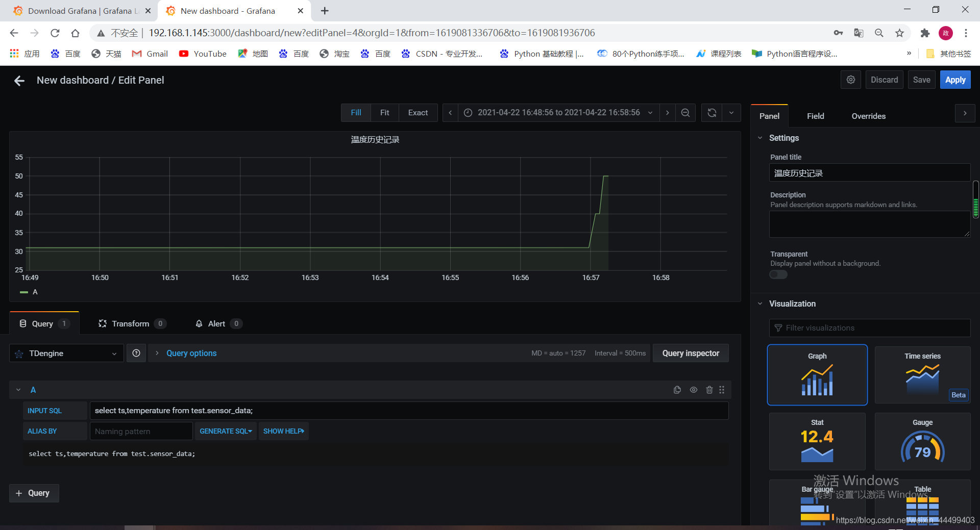Shift time range forward with right chevron
Image resolution: width=980 pixels, height=530 pixels.
[667, 113]
